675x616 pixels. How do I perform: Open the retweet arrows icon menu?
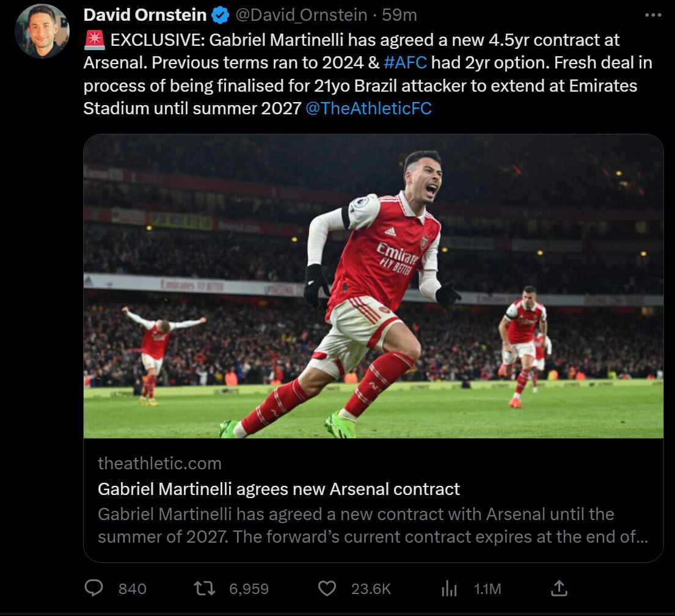click(x=203, y=588)
